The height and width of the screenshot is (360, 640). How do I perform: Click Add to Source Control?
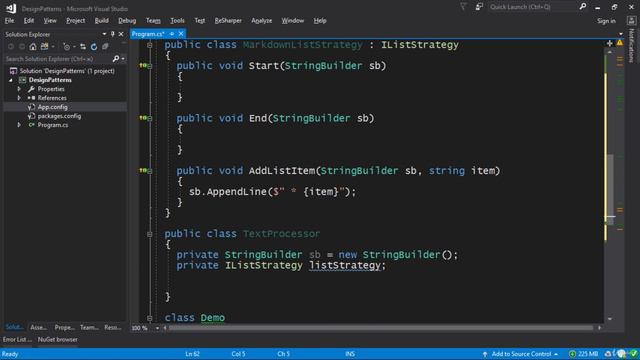point(521,354)
